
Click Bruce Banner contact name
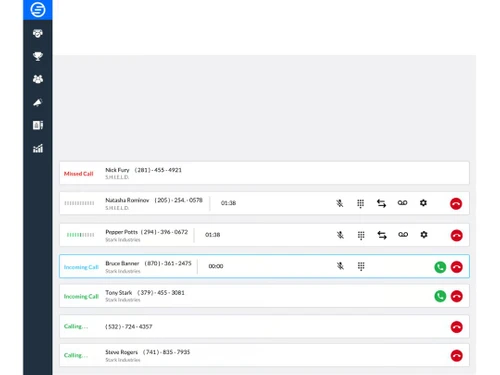122,263
